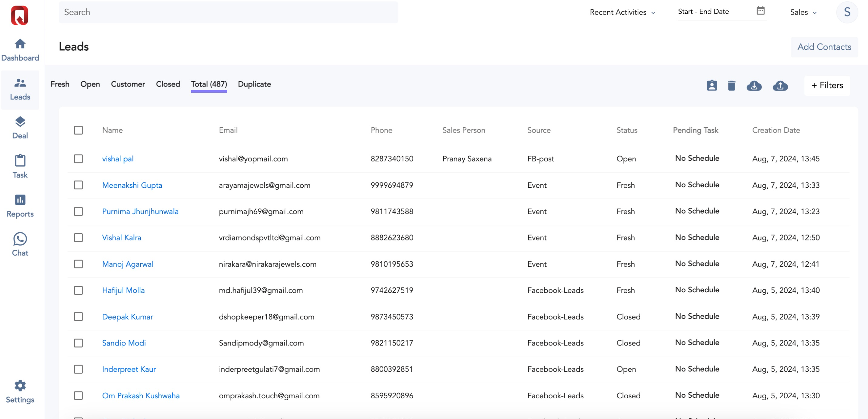Open the Task panel from the sidebar

[20, 167]
